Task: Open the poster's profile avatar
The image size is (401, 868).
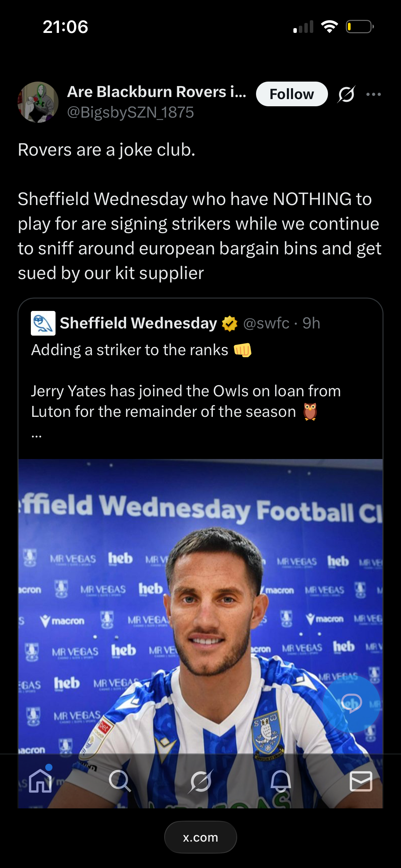Action: coord(38,102)
